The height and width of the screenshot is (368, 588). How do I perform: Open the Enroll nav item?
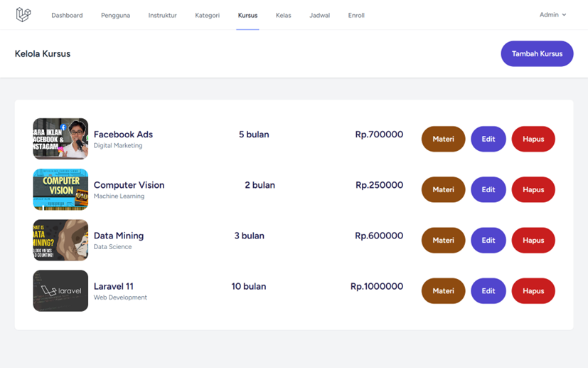pos(356,16)
